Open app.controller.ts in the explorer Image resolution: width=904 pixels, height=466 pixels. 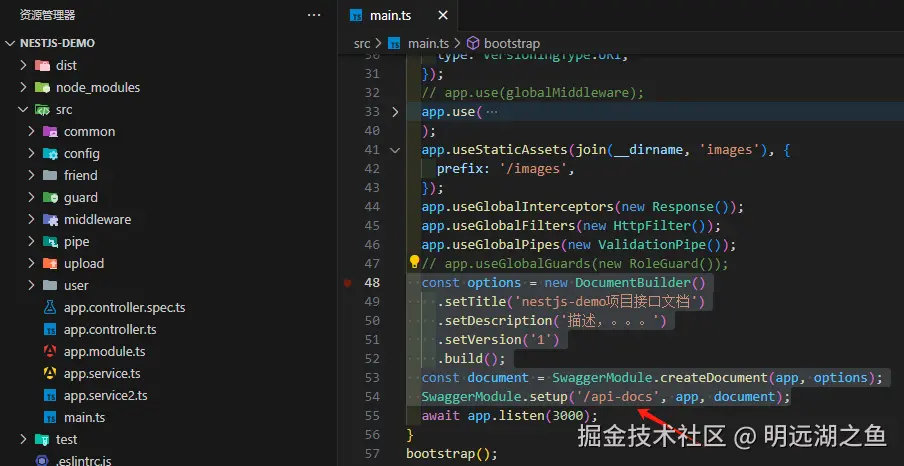[110, 330]
